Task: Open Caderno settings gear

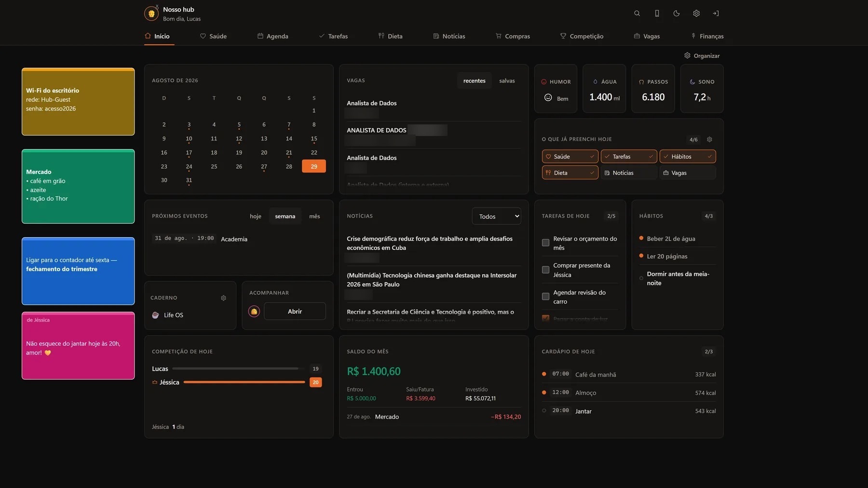Action: [x=223, y=298]
